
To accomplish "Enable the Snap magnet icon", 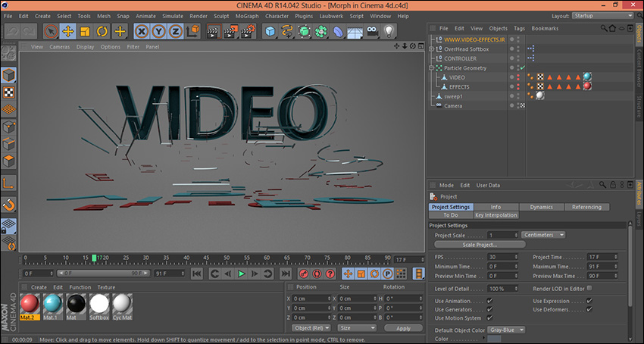I will tap(8, 205).
